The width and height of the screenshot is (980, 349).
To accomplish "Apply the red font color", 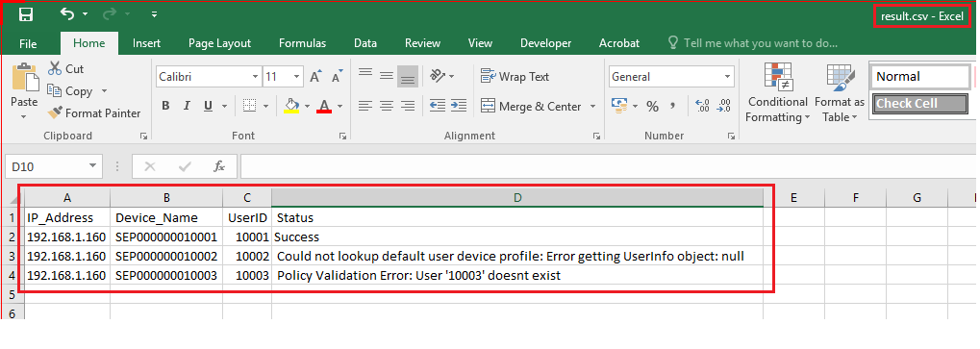I will click(x=324, y=106).
